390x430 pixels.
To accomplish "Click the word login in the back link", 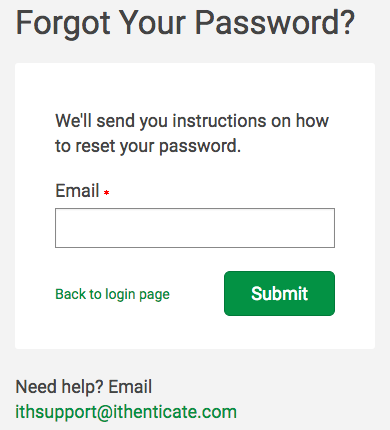I will pos(120,295).
